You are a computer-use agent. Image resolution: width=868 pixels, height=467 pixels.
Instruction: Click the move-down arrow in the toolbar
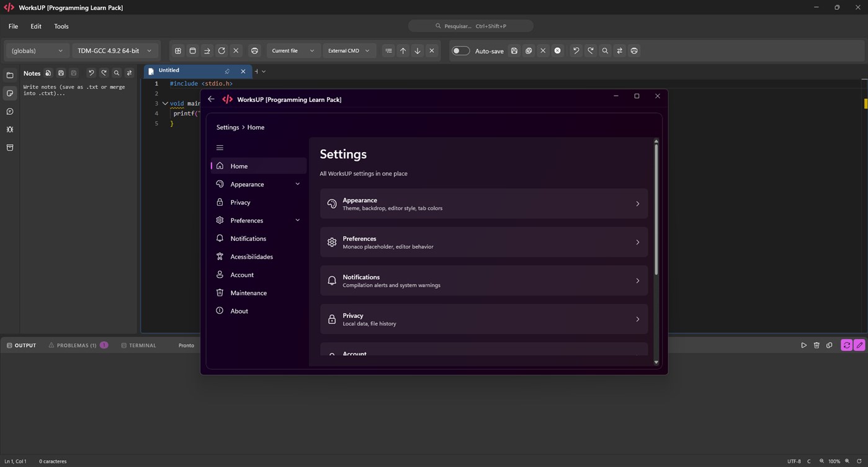417,51
